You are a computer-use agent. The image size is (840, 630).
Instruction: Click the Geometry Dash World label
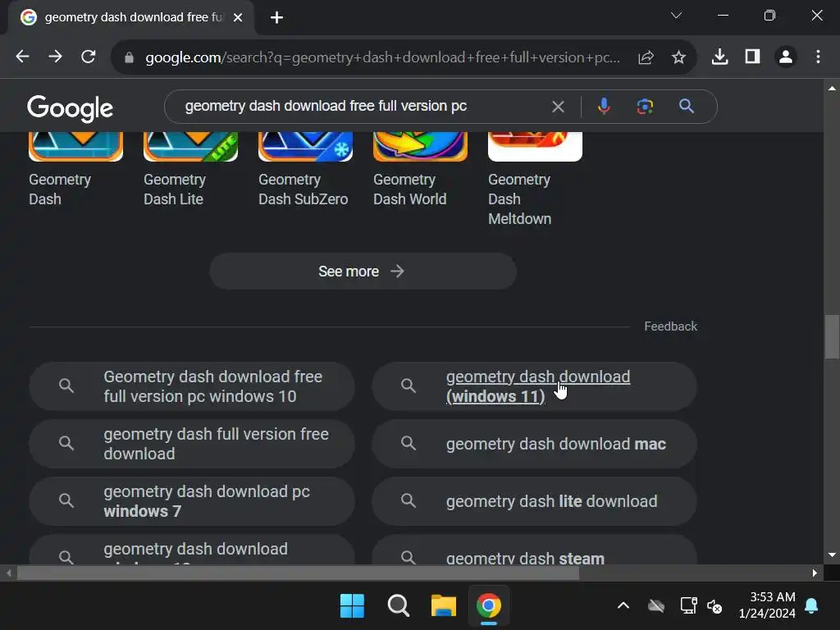point(410,189)
